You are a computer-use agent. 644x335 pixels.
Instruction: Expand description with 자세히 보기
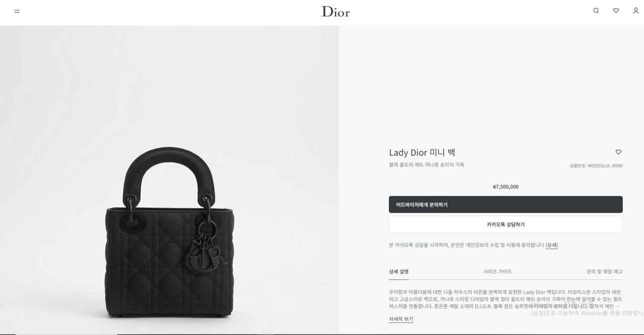[x=401, y=319]
